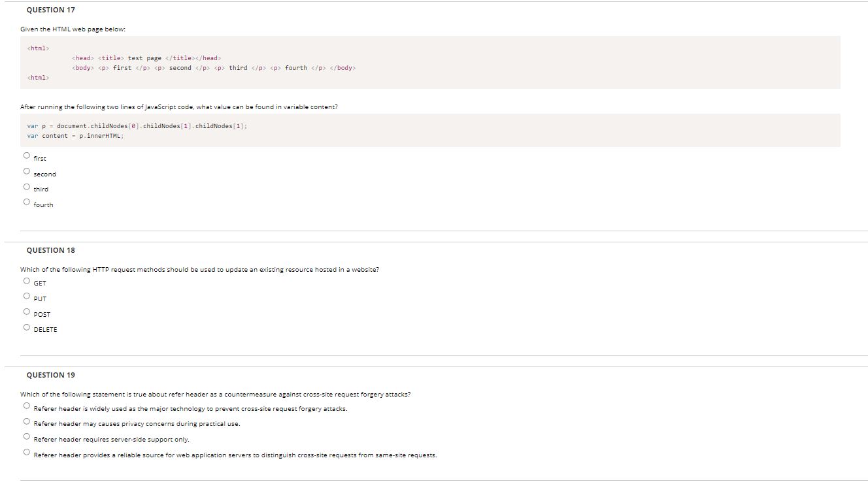Screen dimensions: 868x488
Task: Select the 'first' radio button answer
Action: pyautogui.click(x=27, y=155)
